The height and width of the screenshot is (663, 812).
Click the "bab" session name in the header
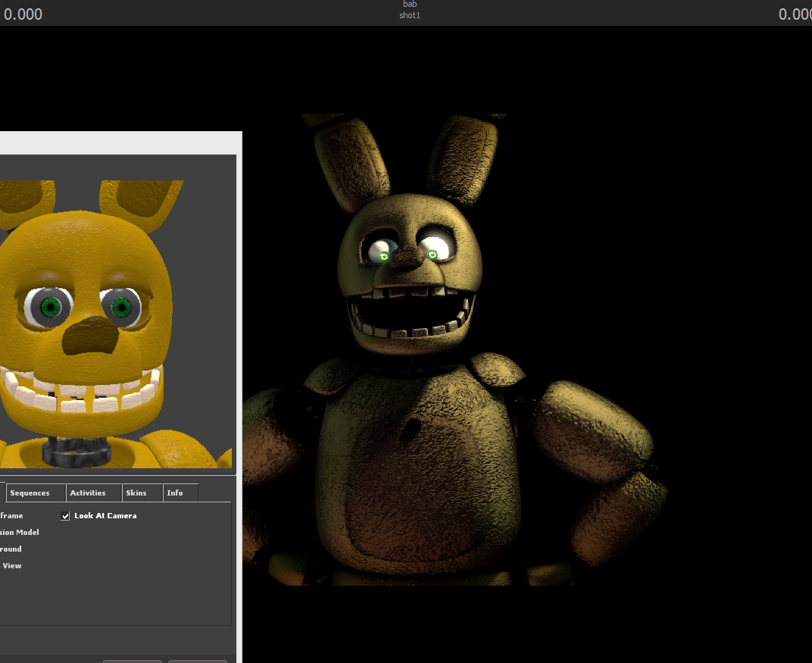point(410,4)
